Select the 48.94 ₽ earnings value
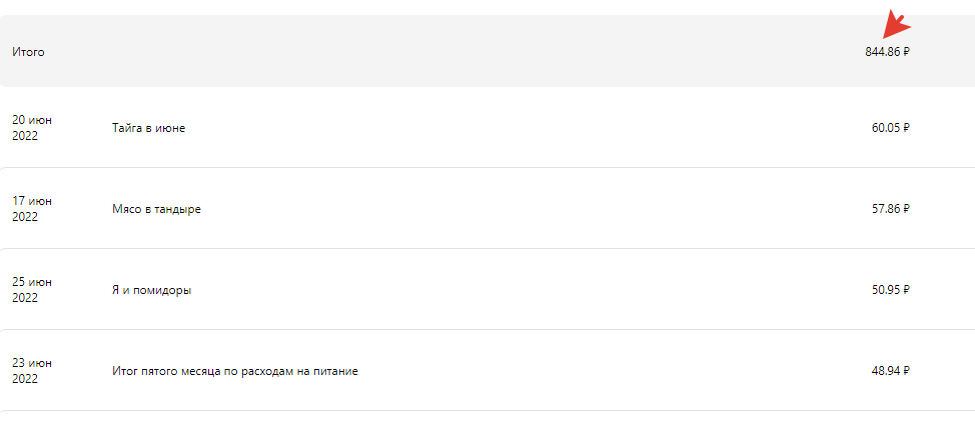Screen dimensions: 975x421 (x=891, y=371)
